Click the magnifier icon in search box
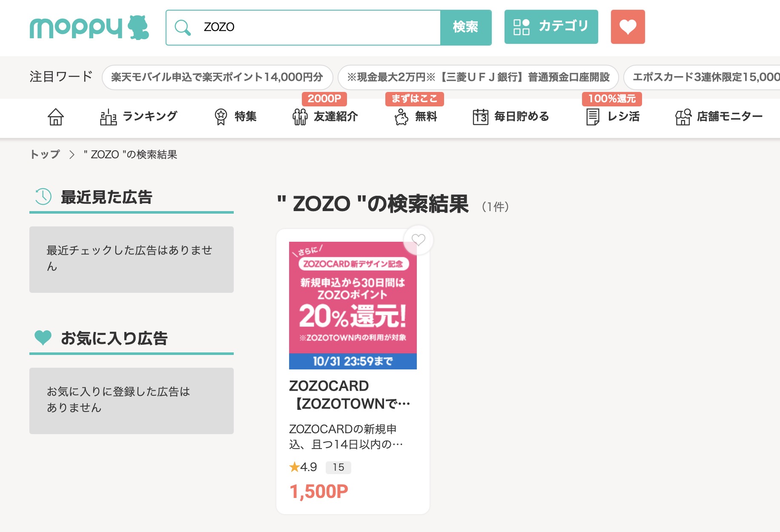The image size is (780, 532). pos(183,27)
